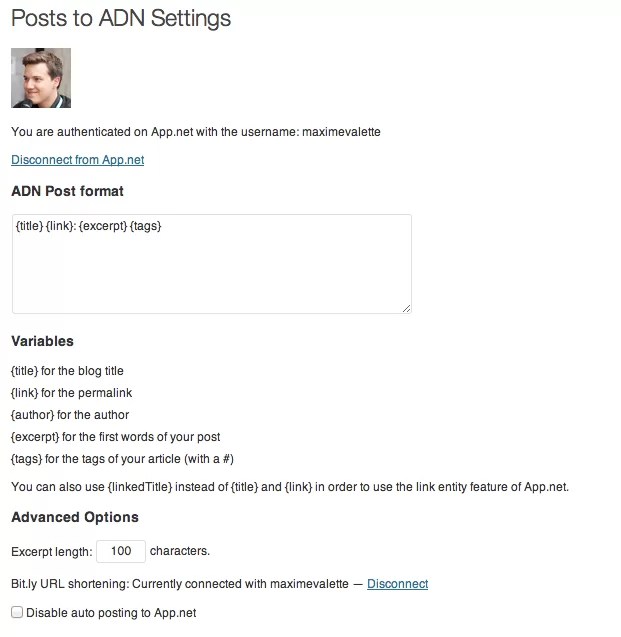Click the {tags} article tags variable line
This screenshot has height=637, width=621.
[x=122, y=459]
